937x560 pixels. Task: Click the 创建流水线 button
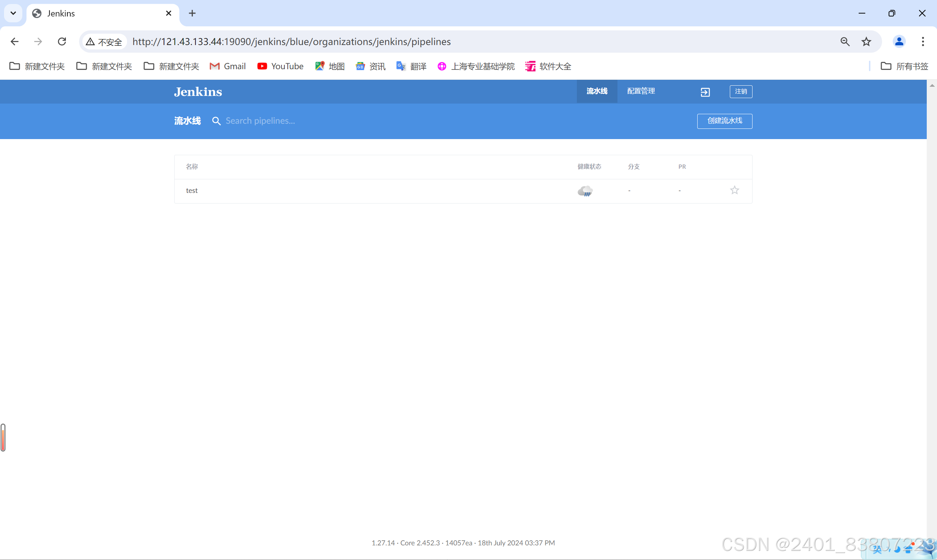[724, 121]
